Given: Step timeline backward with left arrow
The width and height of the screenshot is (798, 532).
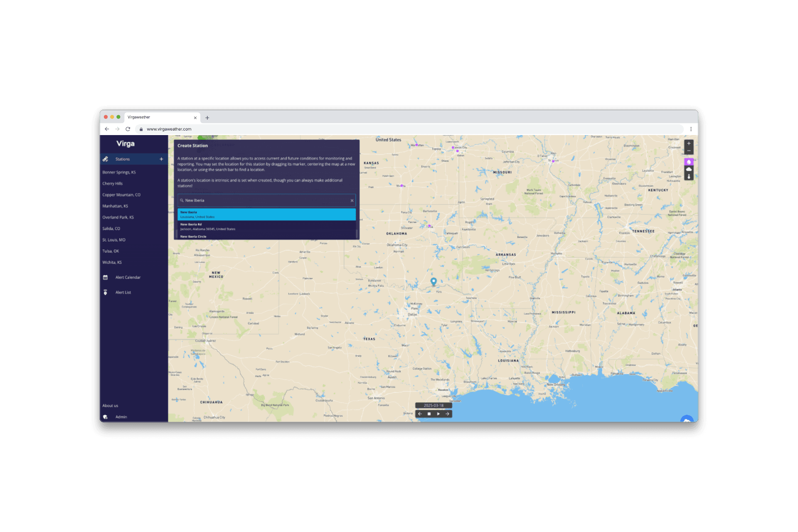Looking at the screenshot, I should click(x=420, y=414).
